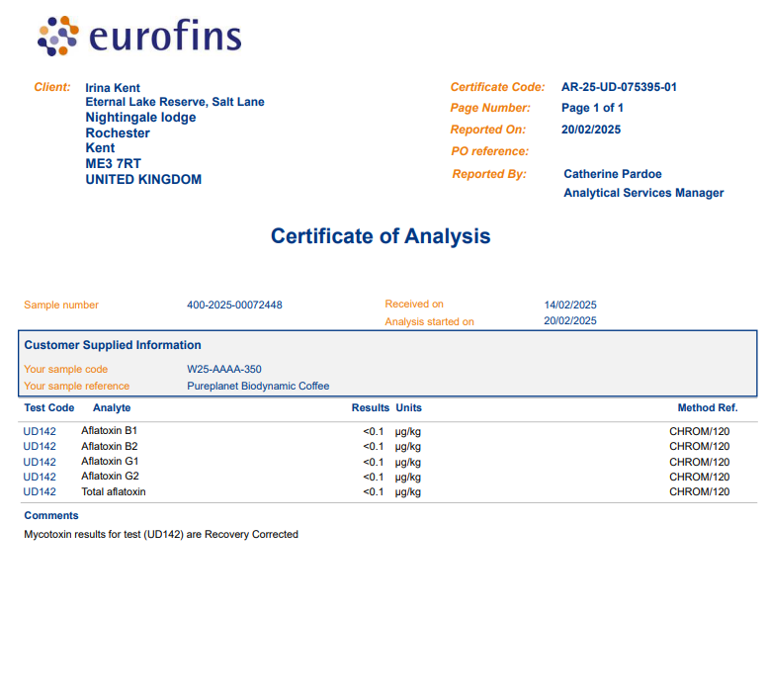Click the Received on date 14/02/2025
The height and width of the screenshot is (700, 767).
click(570, 305)
